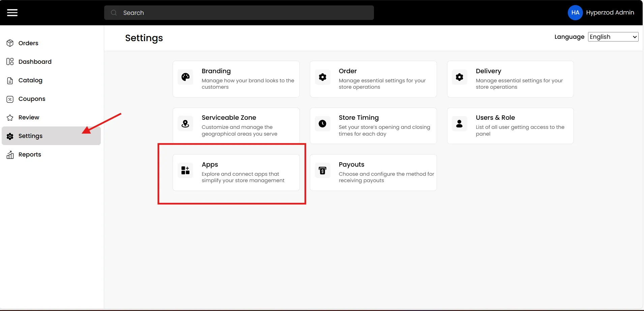Open Catalog menu item
644x311 pixels.
click(x=51, y=80)
